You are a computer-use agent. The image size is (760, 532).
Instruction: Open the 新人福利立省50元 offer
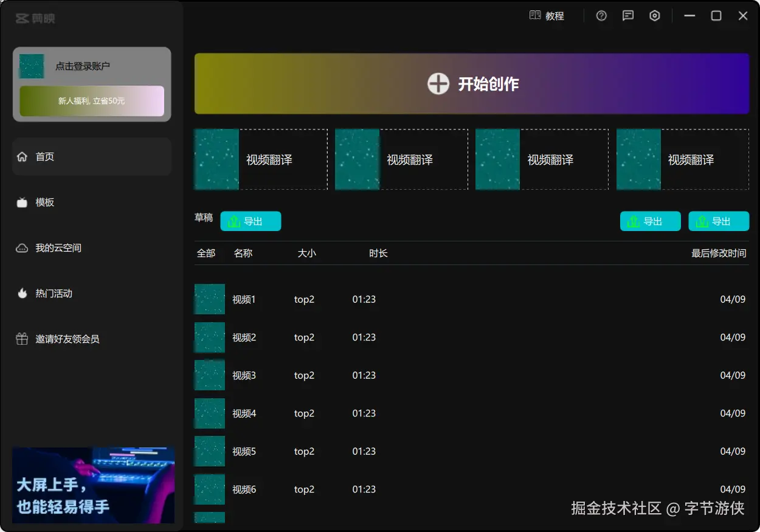(x=91, y=101)
